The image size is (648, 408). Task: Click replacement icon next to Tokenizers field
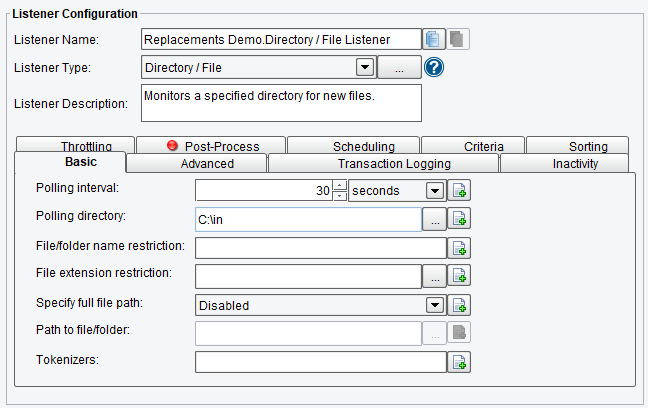click(459, 362)
